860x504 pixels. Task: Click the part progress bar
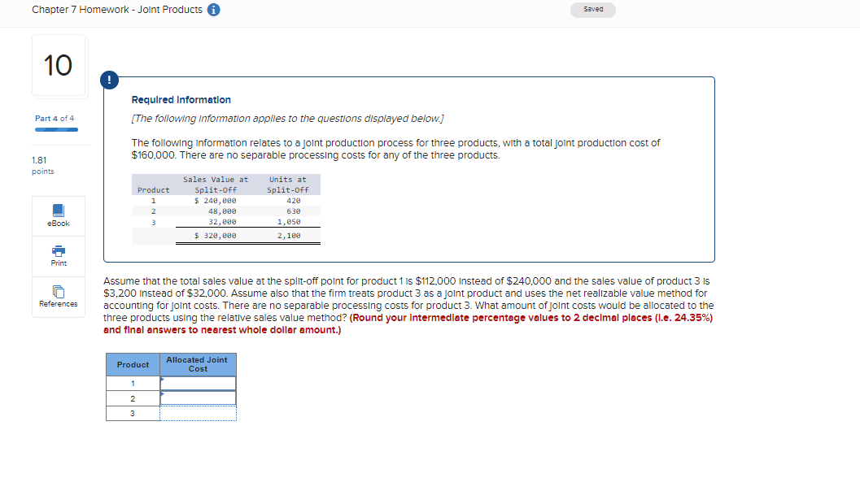[56, 130]
